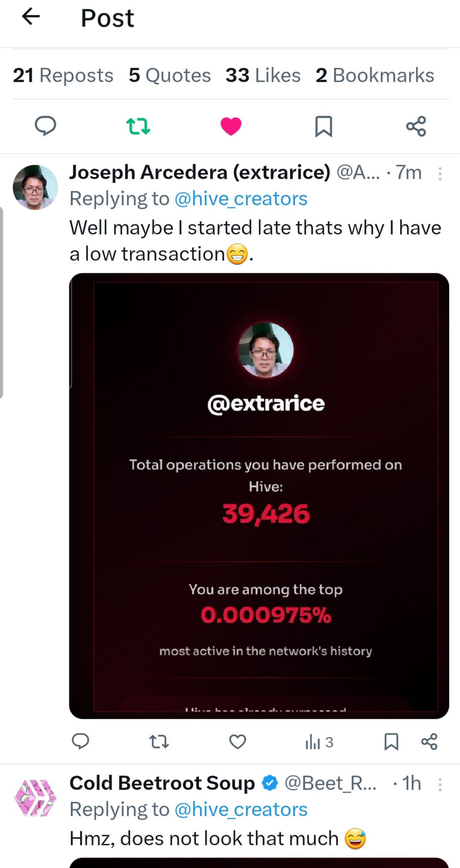Open more options on Cold Beetroot Soup's reply
The width and height of the screenshot is (460, 868).
click(x=440, y=785)
